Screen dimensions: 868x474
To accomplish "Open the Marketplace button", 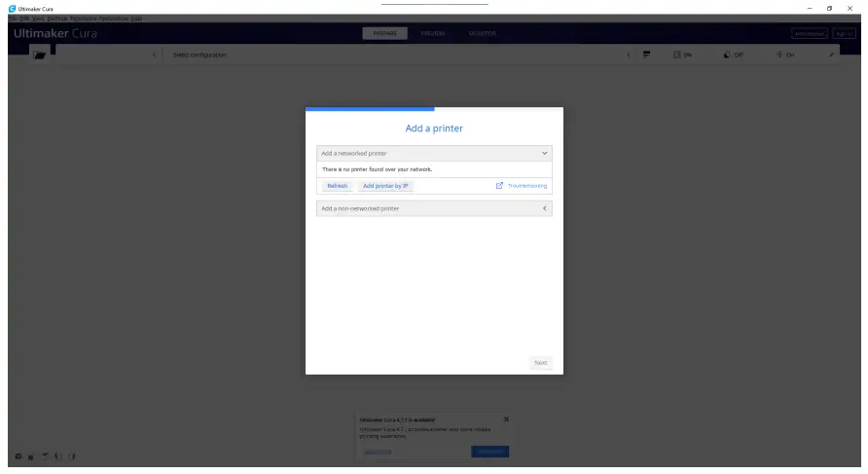I will pos(810,34).
